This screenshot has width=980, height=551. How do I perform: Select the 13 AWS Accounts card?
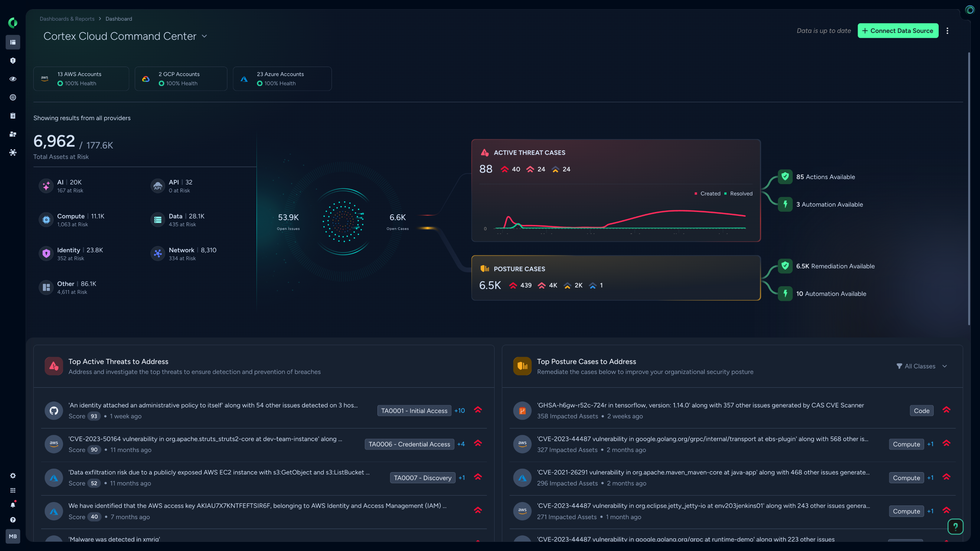pos(81,78)
